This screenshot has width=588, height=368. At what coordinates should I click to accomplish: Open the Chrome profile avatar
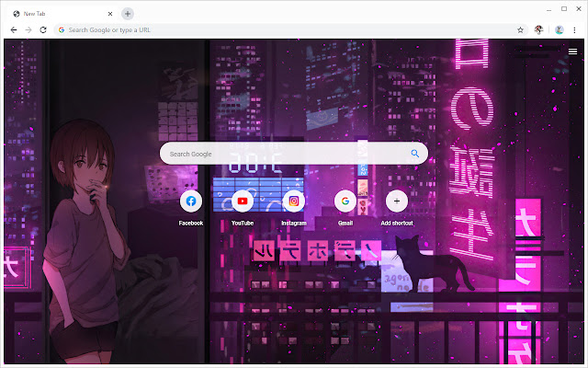(560, 29)
